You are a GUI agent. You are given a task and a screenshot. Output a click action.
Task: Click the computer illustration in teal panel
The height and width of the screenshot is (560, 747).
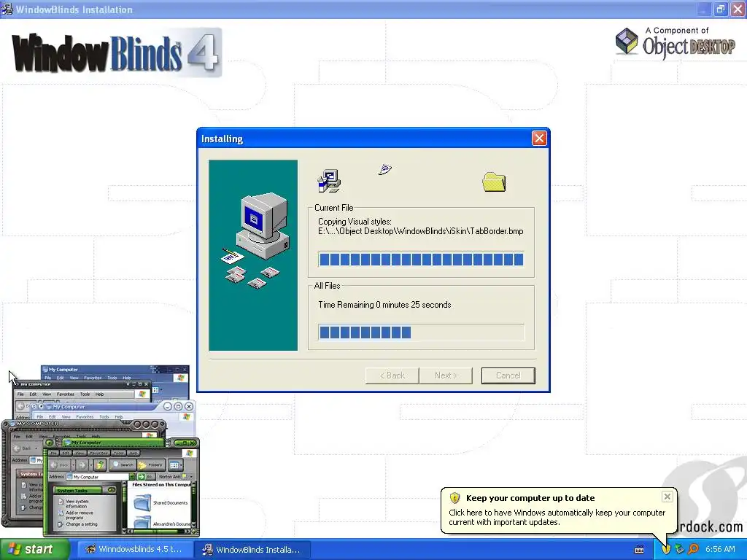(255, 241)
